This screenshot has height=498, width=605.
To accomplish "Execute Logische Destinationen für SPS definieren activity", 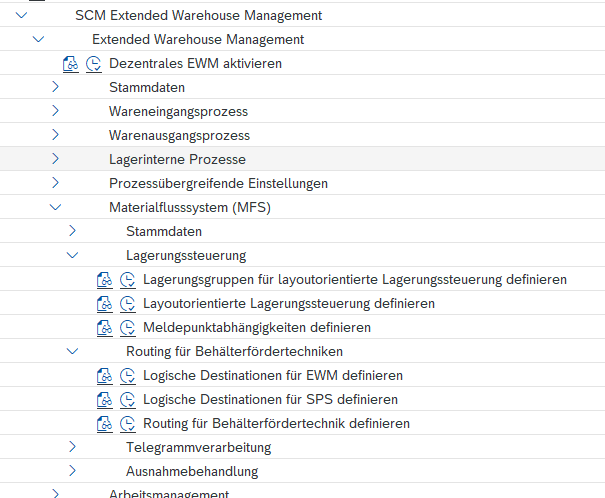I will coord(128,400).
